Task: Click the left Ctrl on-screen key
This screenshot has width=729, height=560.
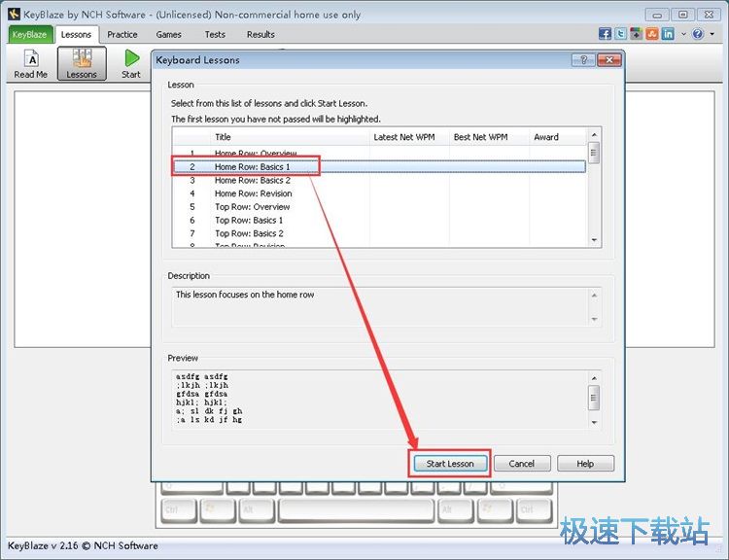Action: click(179, 510)
